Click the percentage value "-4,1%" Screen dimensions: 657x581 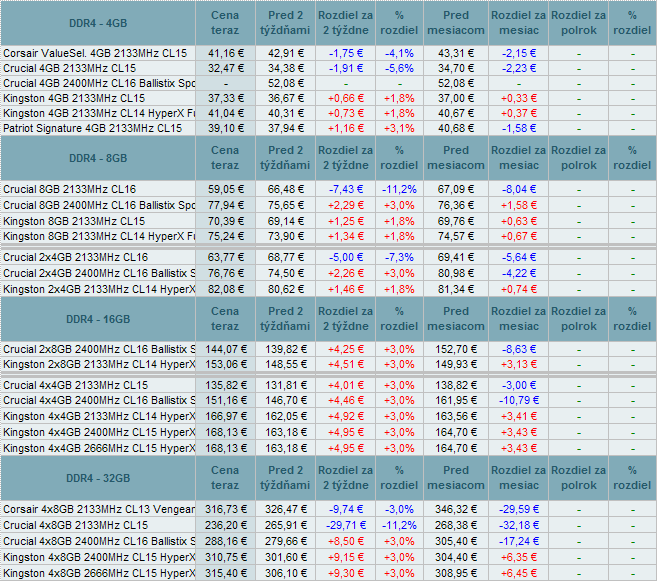coord(399,53)
